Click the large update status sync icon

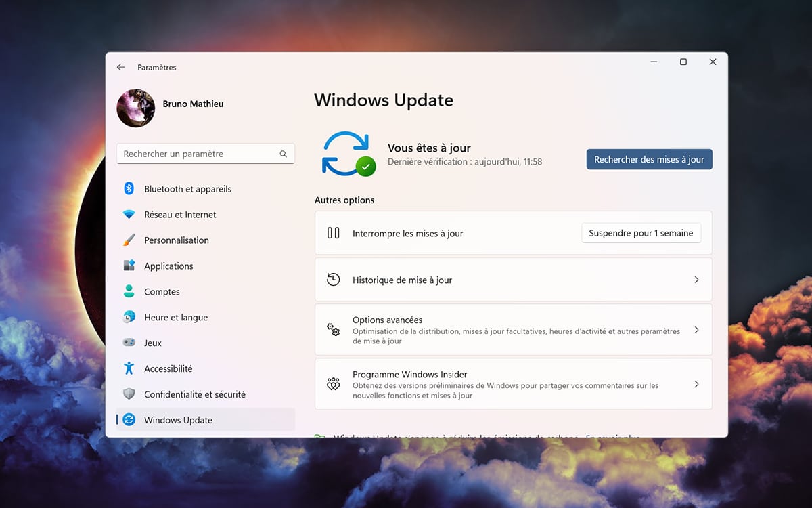[x=348, y=154]
